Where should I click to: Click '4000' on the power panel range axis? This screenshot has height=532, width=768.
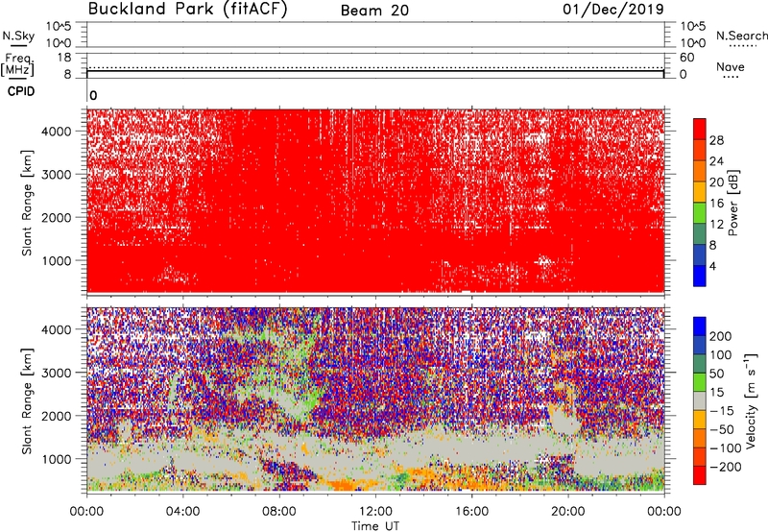click(57, 132)
